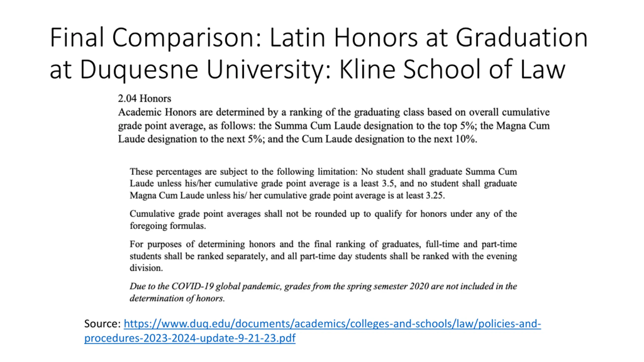This screenshot has width=644, height=362.
Task: Click the line "students shall be ranked separately"
Action: coord(323,256)
